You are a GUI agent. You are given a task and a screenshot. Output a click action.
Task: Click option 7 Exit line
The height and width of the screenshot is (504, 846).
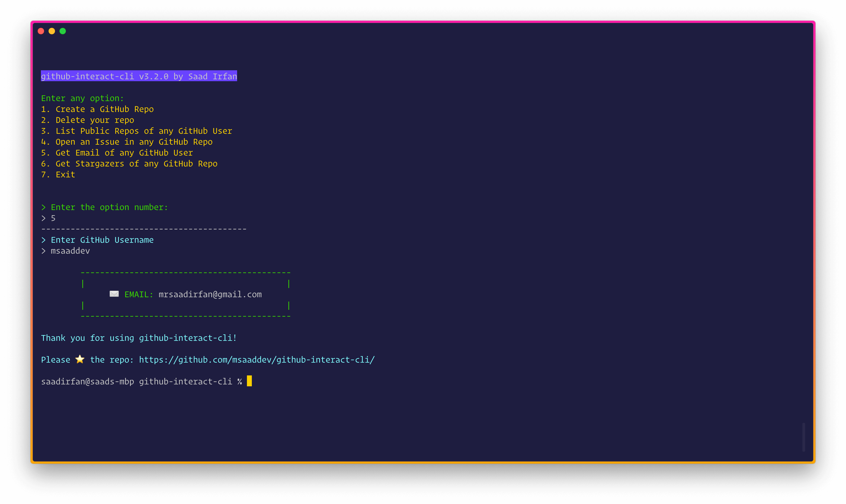click(58, 174)
